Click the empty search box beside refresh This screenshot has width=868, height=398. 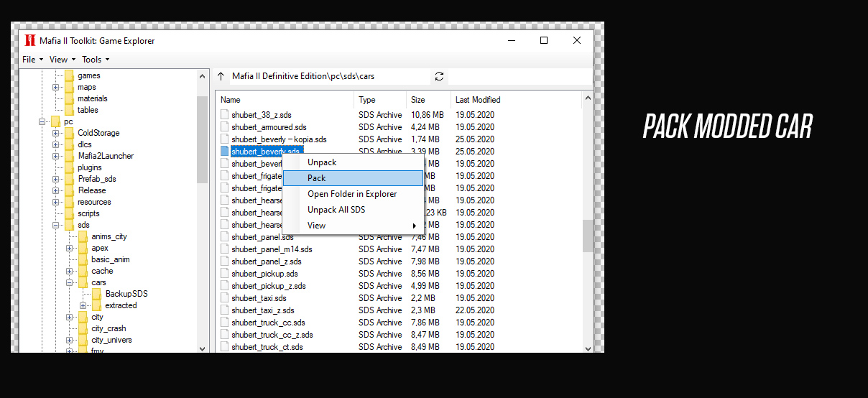click(x=520, y=76)
